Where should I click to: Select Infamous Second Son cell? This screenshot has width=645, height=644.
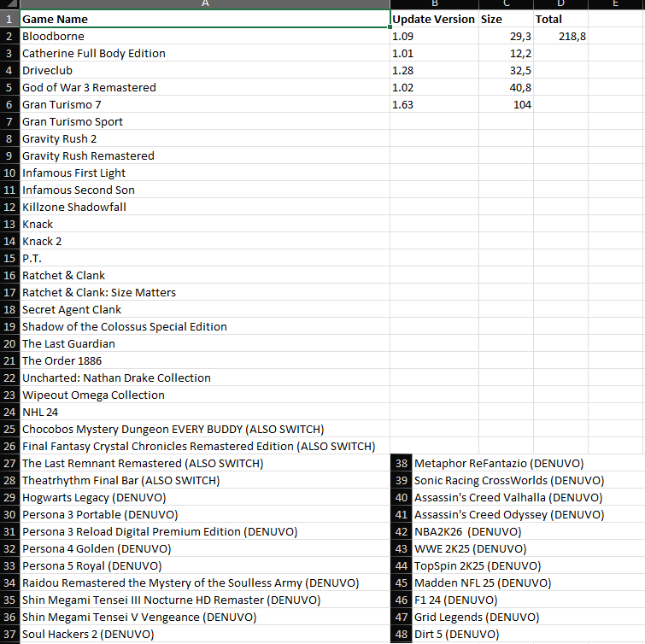pos(205,190)
